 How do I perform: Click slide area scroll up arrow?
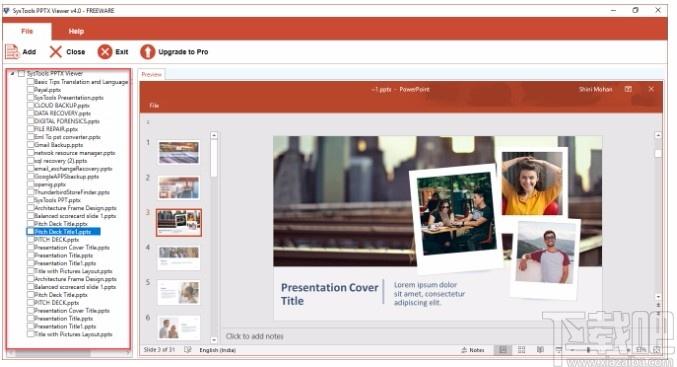(x=658, y=135)
